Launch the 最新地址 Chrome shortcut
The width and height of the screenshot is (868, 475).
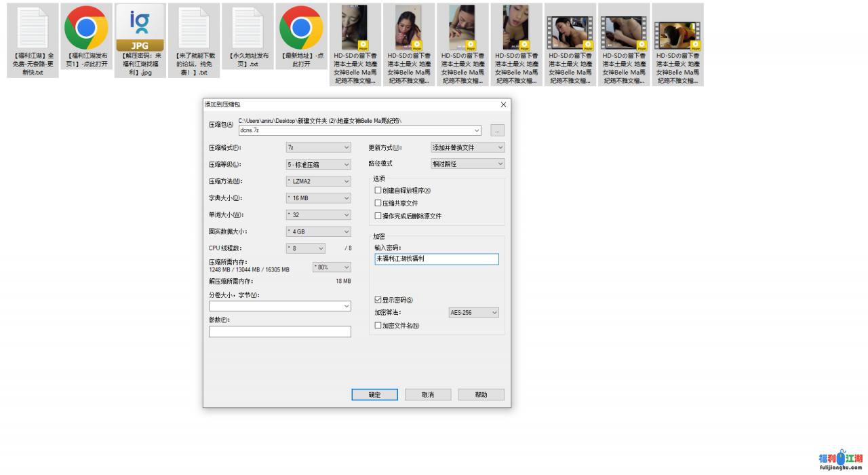(x=301, y=27)
